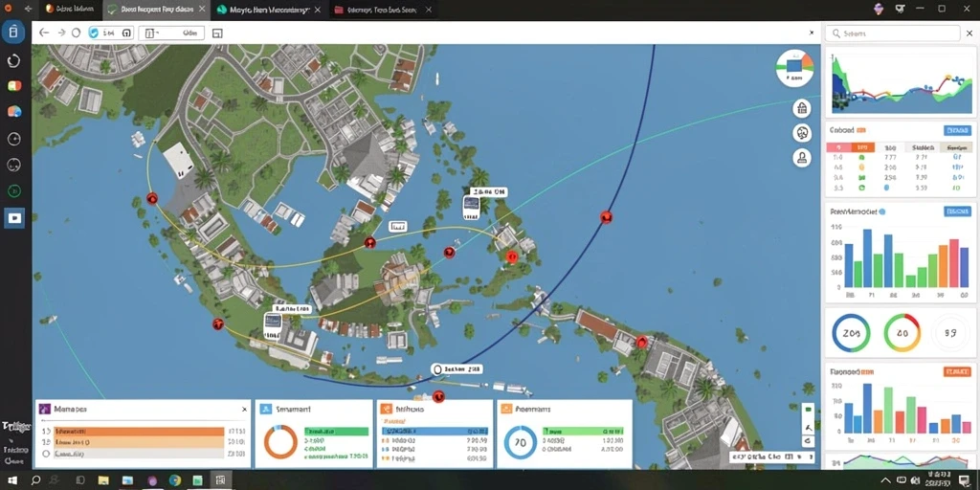This screenshot has width=980, height=490.
Task: Click the reload circle in the toolbar
Action: point(77,33)
